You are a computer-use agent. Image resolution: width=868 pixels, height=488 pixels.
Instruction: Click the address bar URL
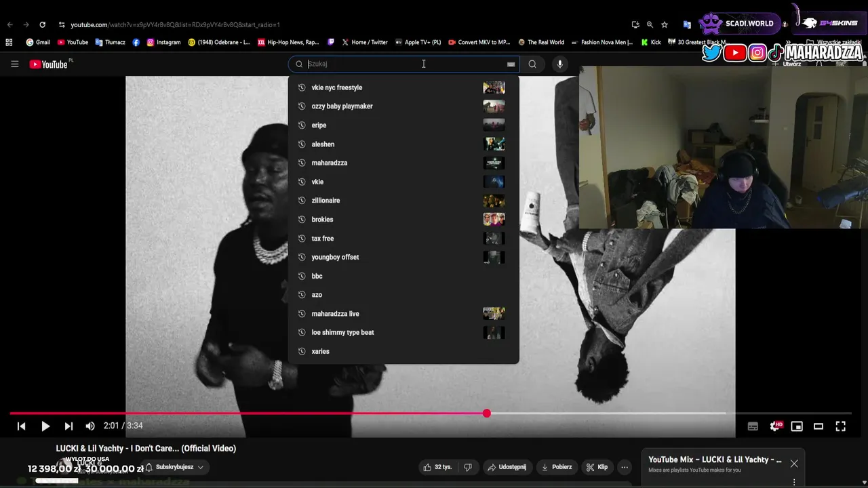[x=175, y=24]
